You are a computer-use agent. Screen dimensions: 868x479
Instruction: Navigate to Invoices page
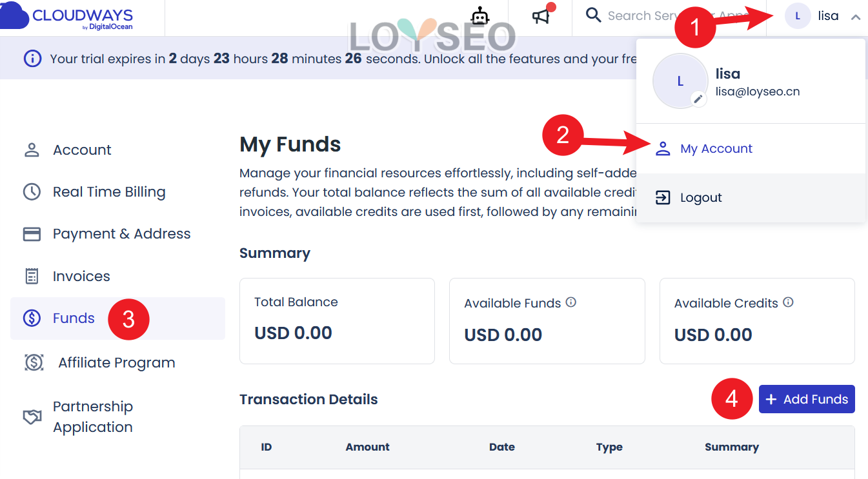[81, 277]
